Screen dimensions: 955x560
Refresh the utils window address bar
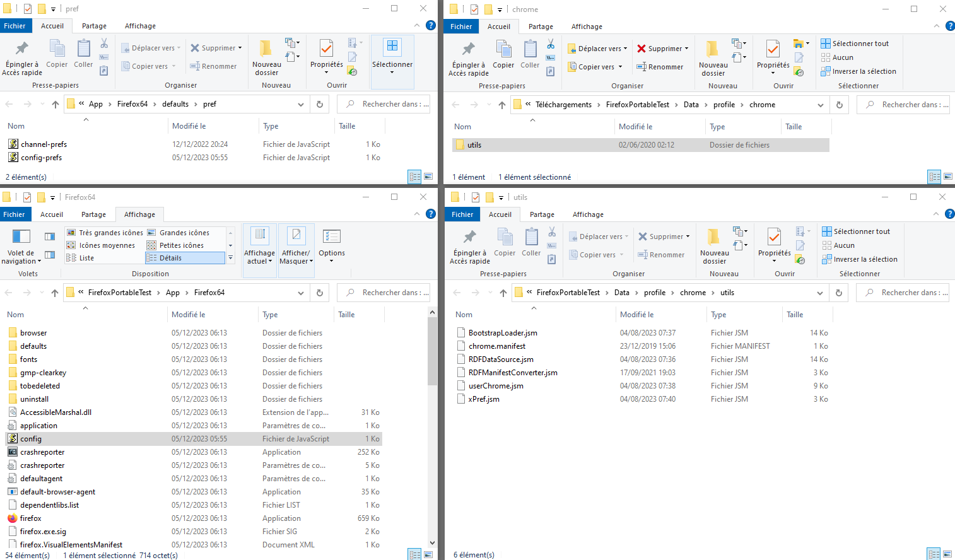click(839, 293)
